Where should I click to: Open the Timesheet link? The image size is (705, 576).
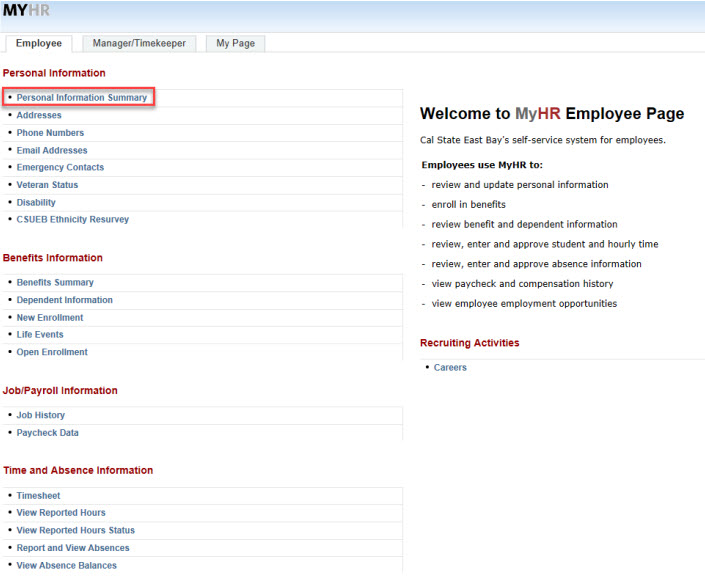38,496
